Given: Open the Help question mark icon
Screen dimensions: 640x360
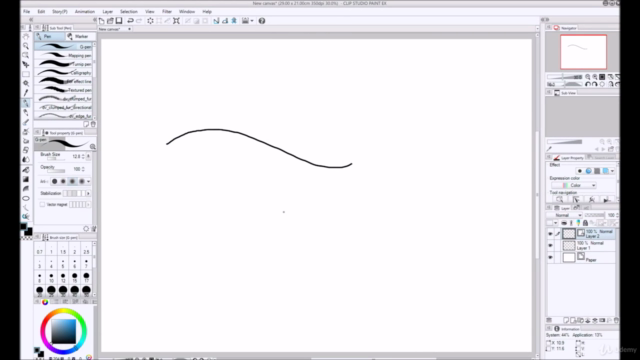Looking at the screenshot, I should pyautogui.click(x=262, y=21).
